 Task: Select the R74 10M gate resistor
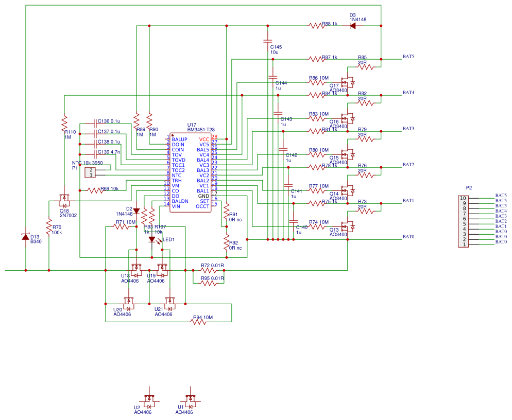(317, 226)
